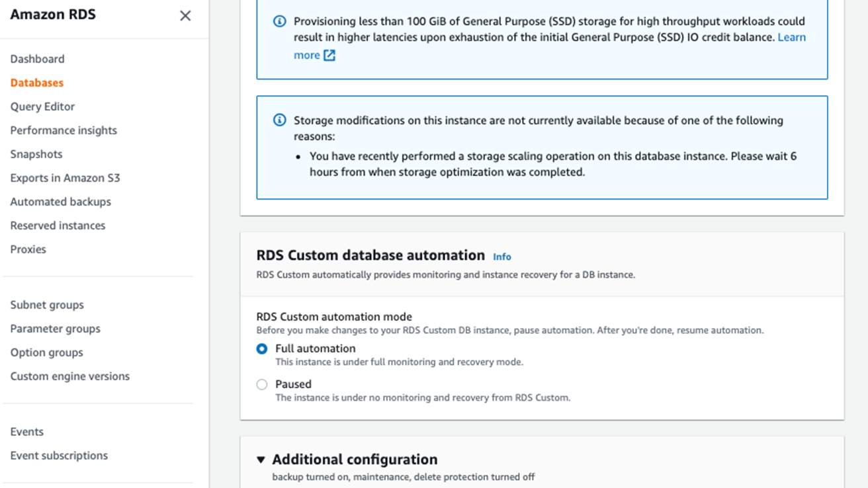Open the Info link for RDS Custom automation
Image resolution: width=868 pixels, height=488 pixels.
coord(501,257)
